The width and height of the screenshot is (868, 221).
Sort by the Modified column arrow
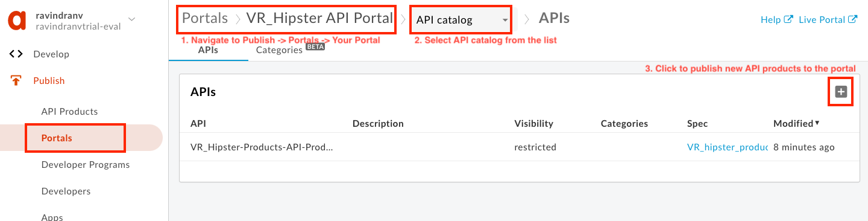coord(817,123)
